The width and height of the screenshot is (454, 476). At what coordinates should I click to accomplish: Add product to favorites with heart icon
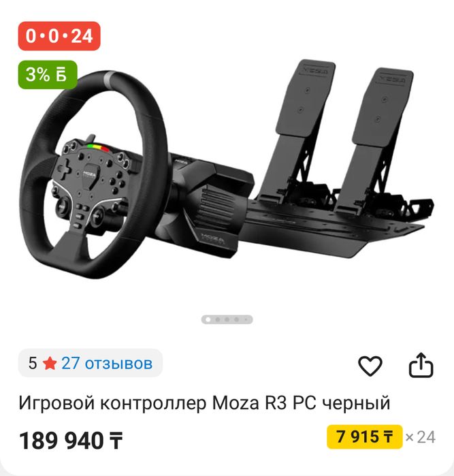click(370, 366)
